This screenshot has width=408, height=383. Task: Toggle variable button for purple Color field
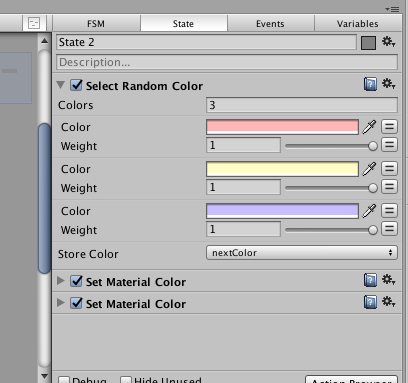coord(389,211)
